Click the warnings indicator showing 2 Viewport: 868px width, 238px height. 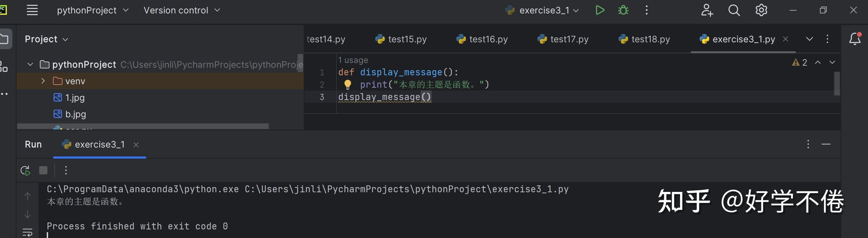coord(800,62)
